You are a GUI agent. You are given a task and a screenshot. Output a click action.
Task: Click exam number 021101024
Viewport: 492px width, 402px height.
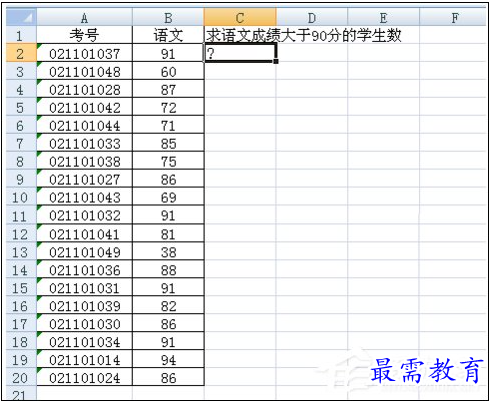pos(84,377)
